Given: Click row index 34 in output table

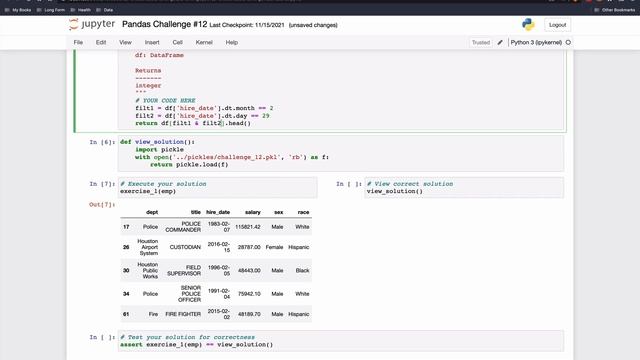Looking at the screenshot, I should coord(126,294).
